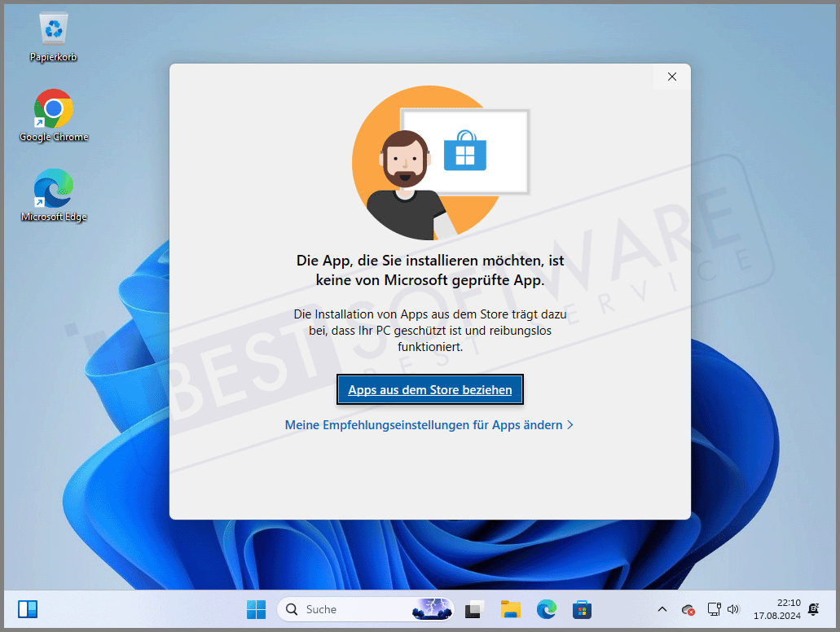This screenshot has width=840, height=632.
Task: Toggle do-not-disturb via the notification bell
Action: point(812,609)
